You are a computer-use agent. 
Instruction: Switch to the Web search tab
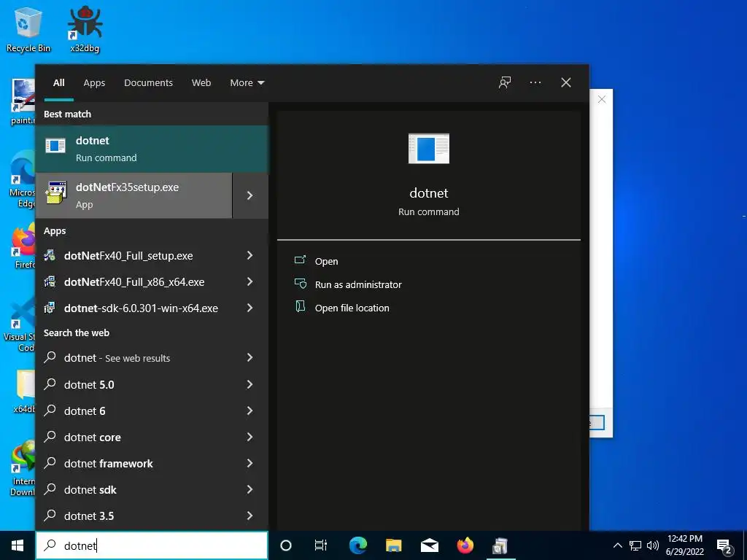point(201,83)
